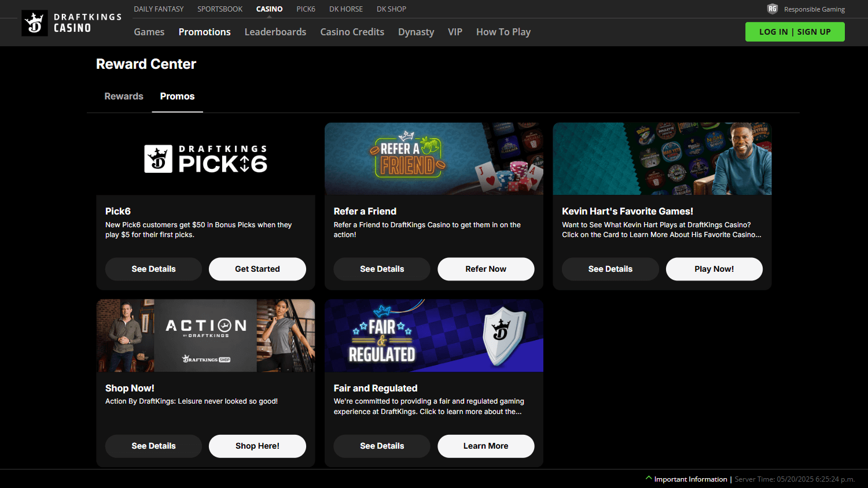Screen dimensions: 868x488
Task: Click the Refer a Friend banner image
Action: pos(434,158)
